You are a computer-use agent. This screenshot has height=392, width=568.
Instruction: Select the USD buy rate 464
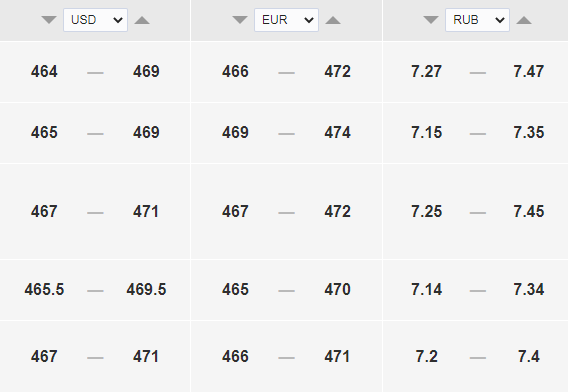(x=44, y=71)
